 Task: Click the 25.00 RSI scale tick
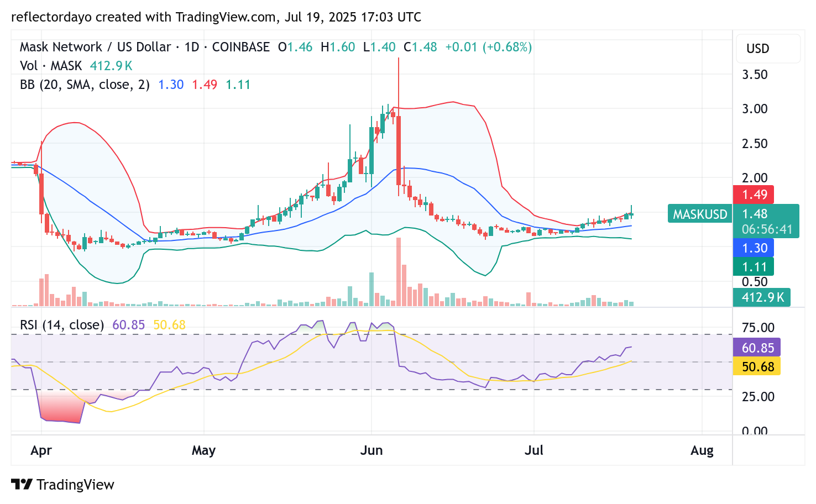click(x=758, y=397)
